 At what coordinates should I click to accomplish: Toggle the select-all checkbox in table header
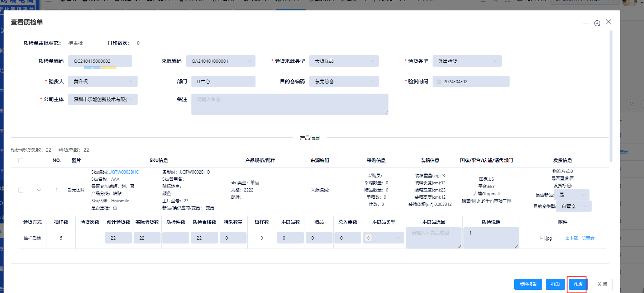[x=21, y=161]
